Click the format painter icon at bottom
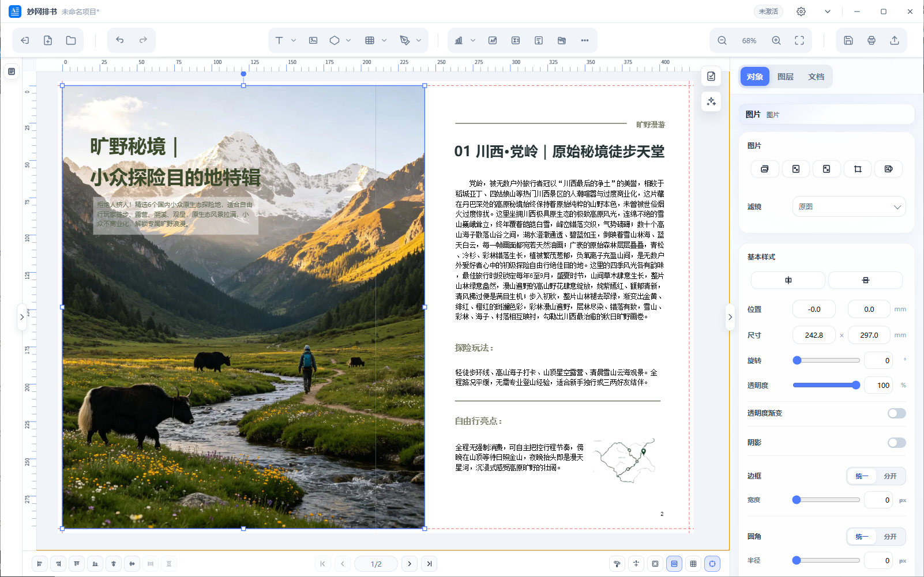The height and width of the screenshot is (577, 924). pos(617,564)
